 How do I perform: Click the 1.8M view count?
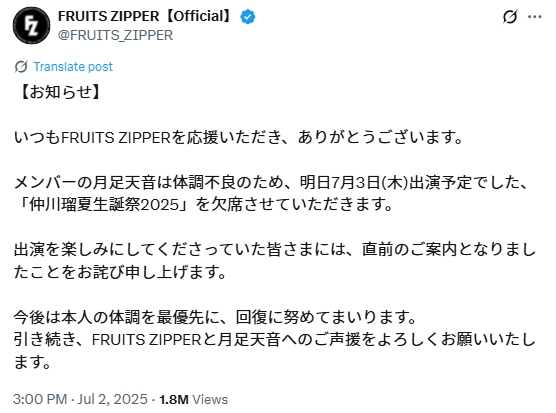click(174, 400)
